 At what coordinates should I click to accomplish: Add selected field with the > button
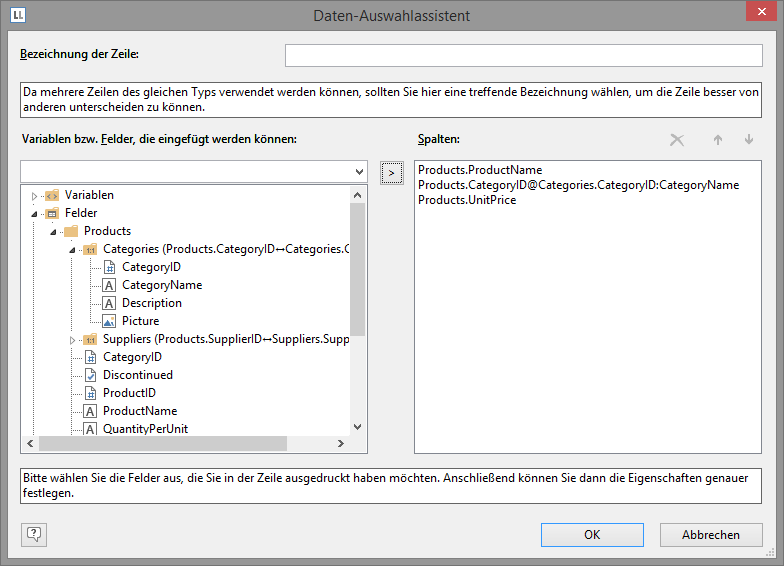point(391,173)
